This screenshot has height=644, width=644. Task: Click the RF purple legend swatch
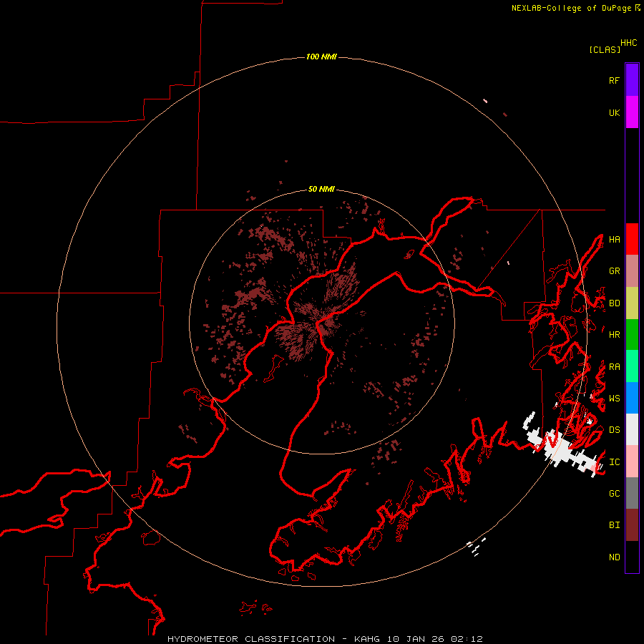(x=632, y=80)
